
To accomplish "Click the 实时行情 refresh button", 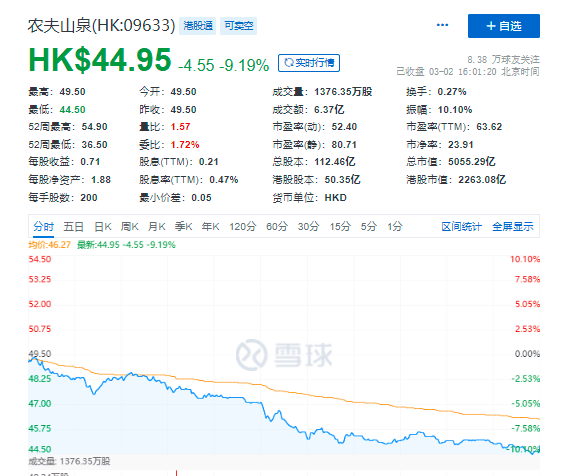I will pyautogui.click(x=309, y=63).
